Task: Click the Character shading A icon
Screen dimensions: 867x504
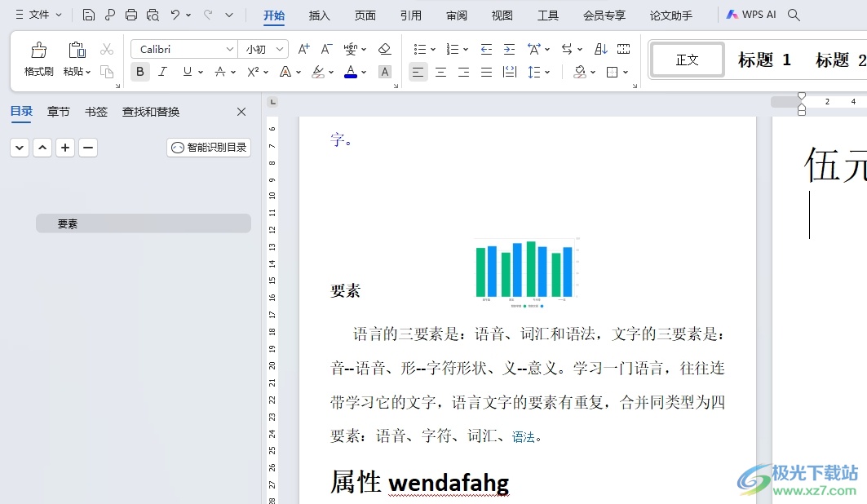Action: (x=385, y=72)
